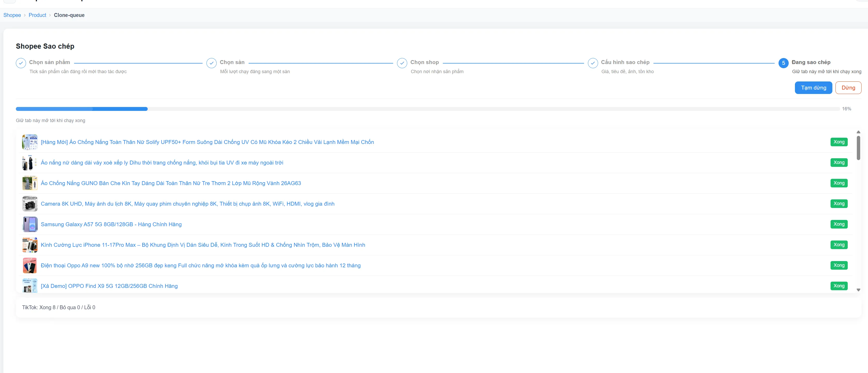The width and height of the screenshot is (868, 373).
Task: Click the 16% progress label
Action: point(846,109)
